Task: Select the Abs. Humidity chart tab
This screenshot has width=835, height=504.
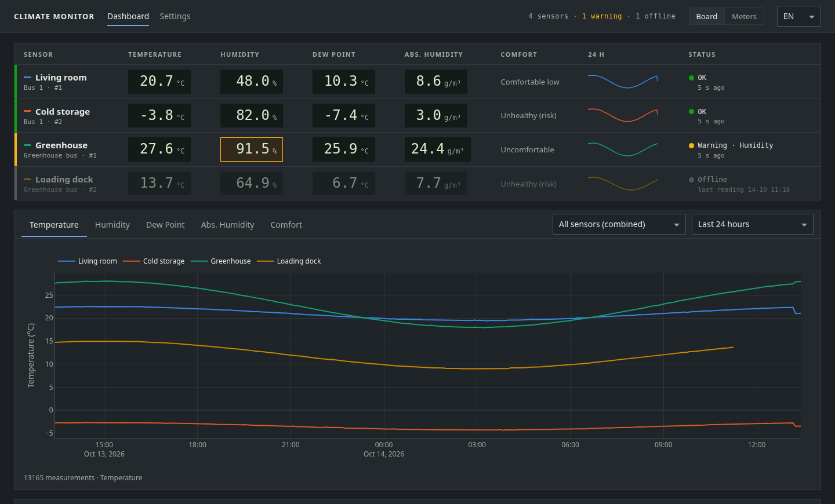Action: [x=227, y=225]
